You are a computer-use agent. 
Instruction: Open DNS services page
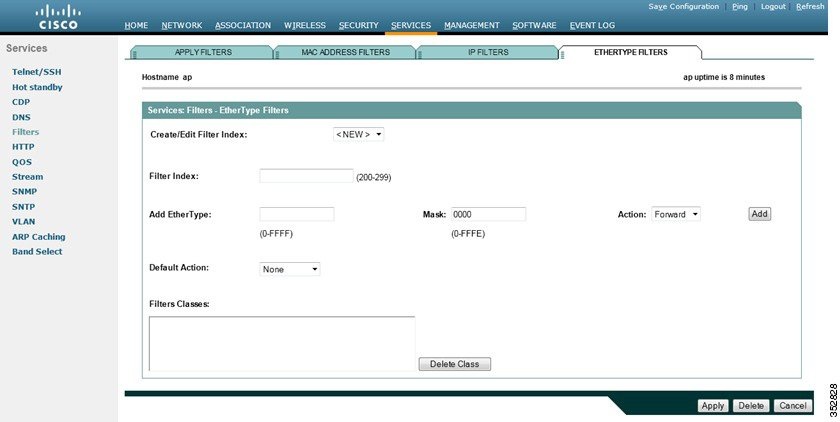21,117
